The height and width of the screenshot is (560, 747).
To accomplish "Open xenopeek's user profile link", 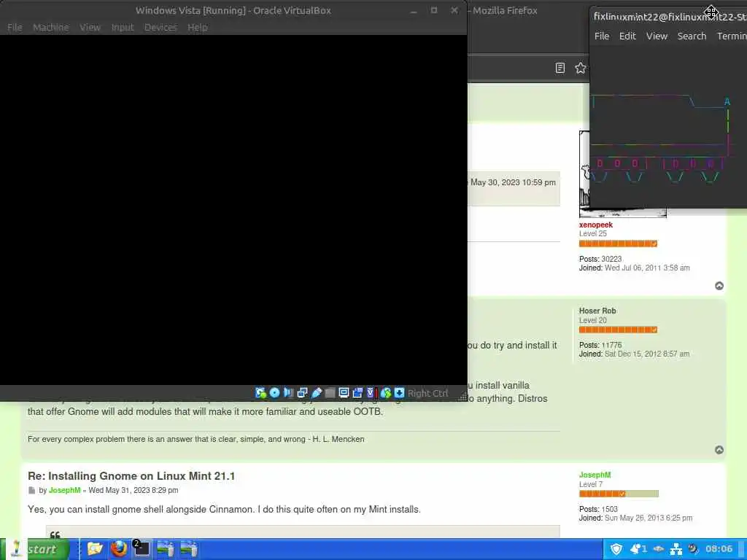I will click(x=596, y=225).
